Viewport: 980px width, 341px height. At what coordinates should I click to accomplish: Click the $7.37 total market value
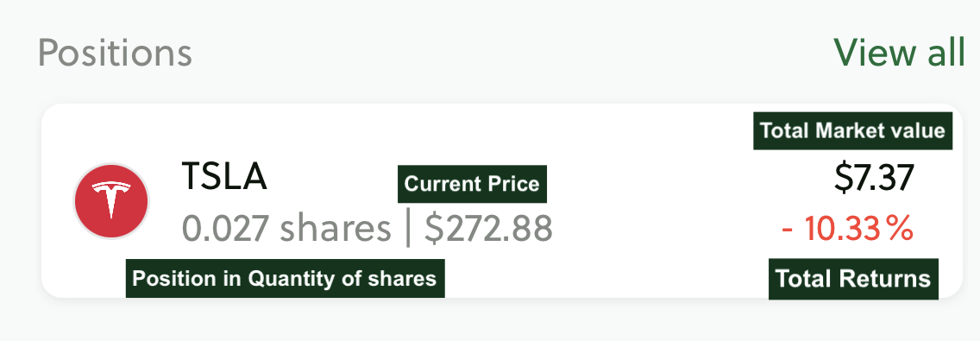point(874,177)
